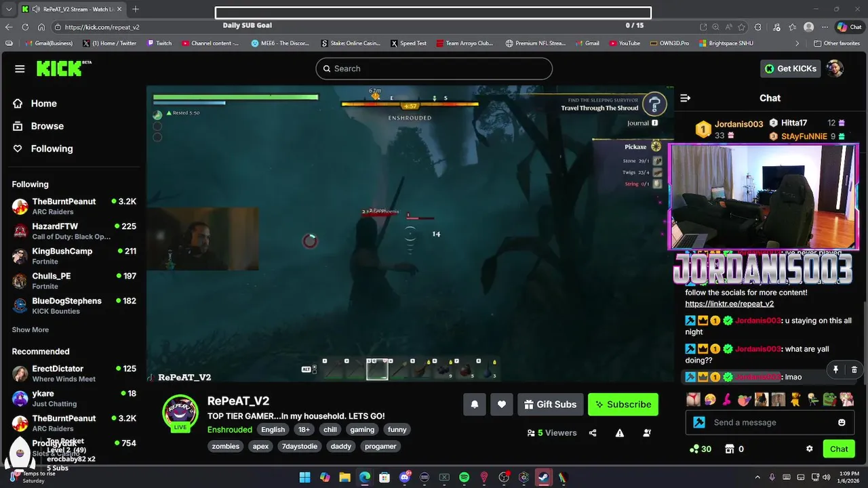Screen dimensions: 868x488
Task: Click the delete message trash icon
Action: pyautogui.click(x=854, y=369)
